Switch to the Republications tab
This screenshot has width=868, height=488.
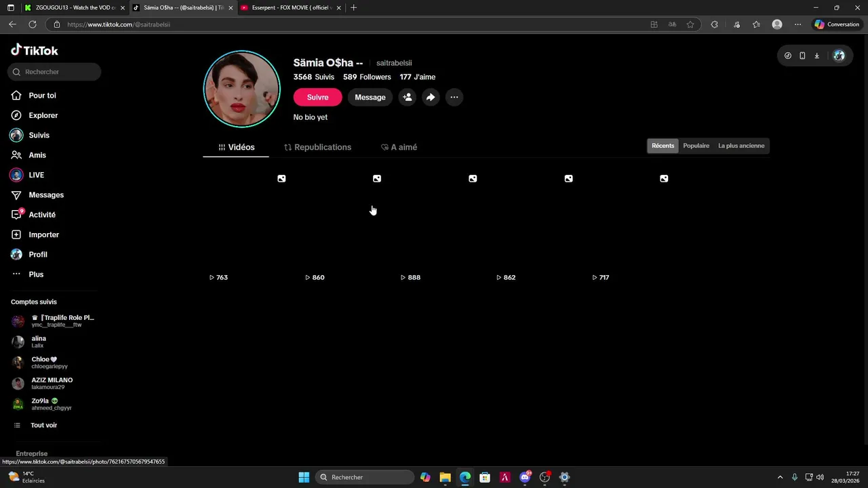tap(317, 147)
